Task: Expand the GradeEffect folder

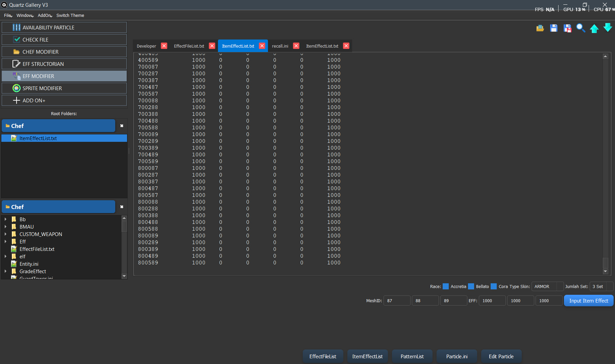Action: coord(5,271)
